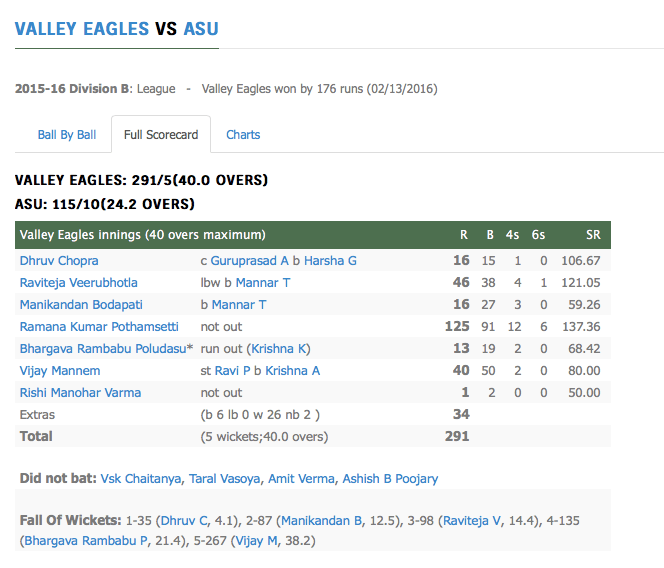Switch to the Charts tab
The height and width of the screenshot is (568, 664).
coord(243,134)
